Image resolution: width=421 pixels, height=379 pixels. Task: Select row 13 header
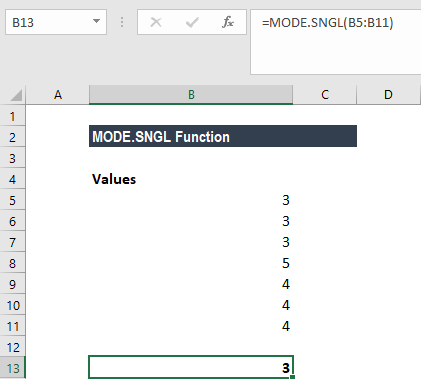tap(13, 368)
